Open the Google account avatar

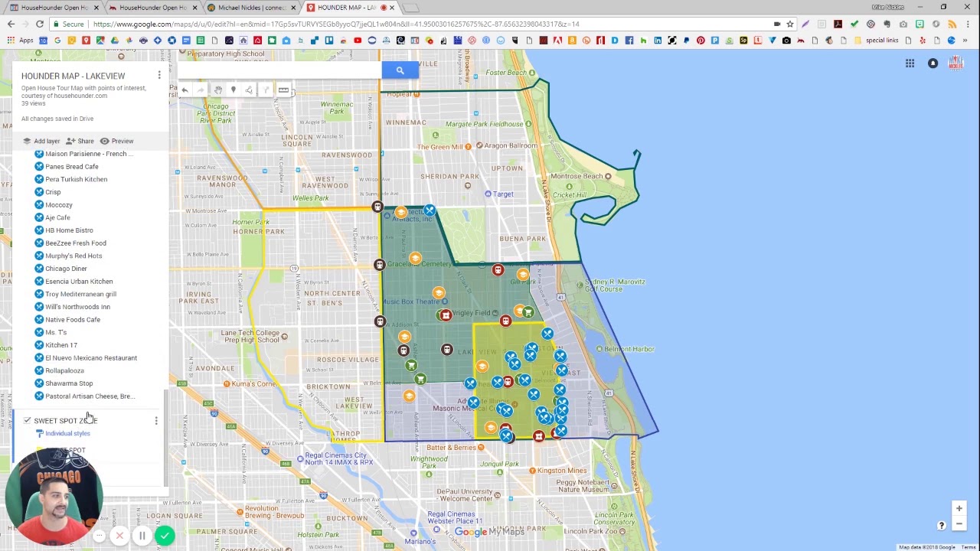point(955,64)
